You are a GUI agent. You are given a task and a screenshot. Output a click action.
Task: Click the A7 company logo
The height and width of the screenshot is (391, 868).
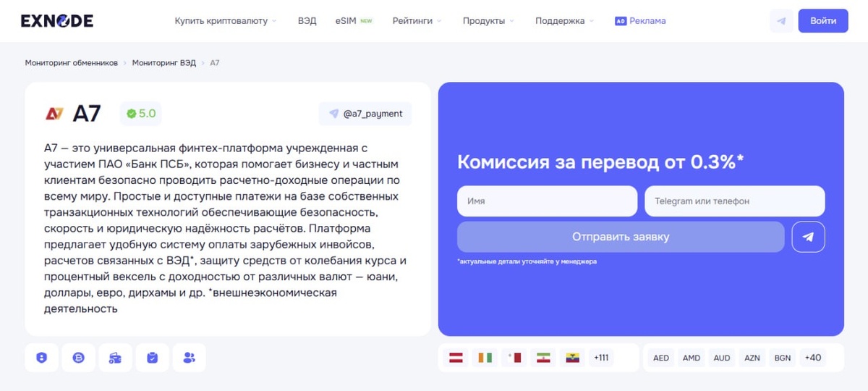coord(54,114)
